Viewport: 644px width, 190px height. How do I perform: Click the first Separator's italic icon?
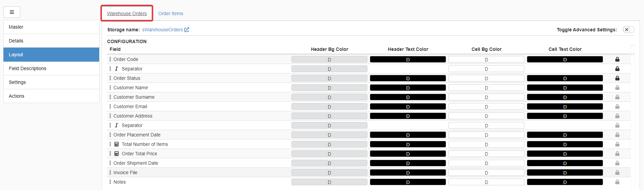click(117, 69)
